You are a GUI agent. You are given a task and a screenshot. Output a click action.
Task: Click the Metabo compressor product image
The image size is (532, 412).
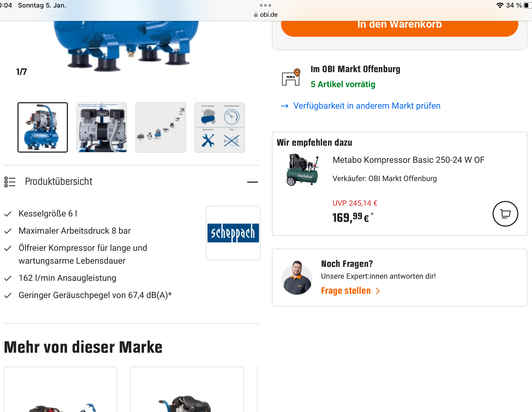click(303, 170)
